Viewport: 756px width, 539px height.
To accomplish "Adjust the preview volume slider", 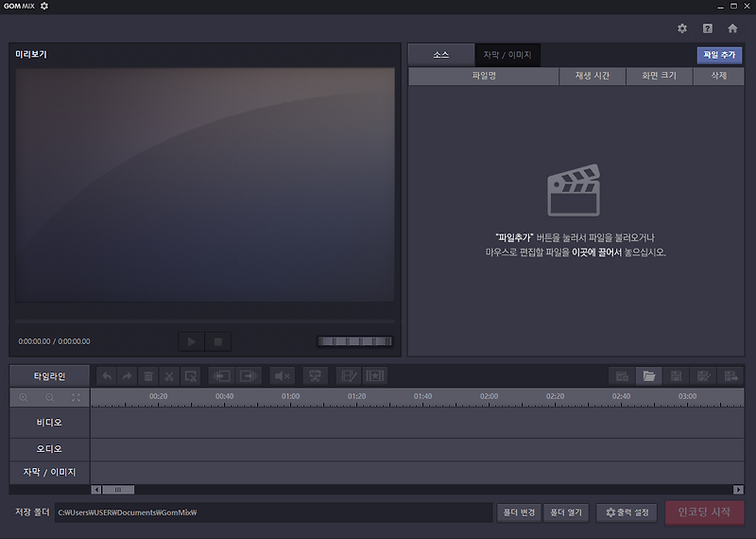I will (x=355, y=341).
